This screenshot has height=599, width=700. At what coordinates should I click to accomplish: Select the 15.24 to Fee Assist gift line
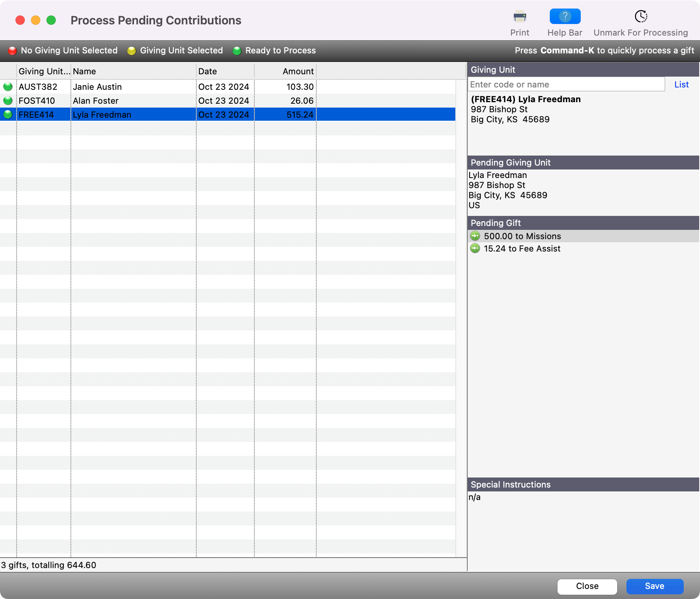(522, 248)
